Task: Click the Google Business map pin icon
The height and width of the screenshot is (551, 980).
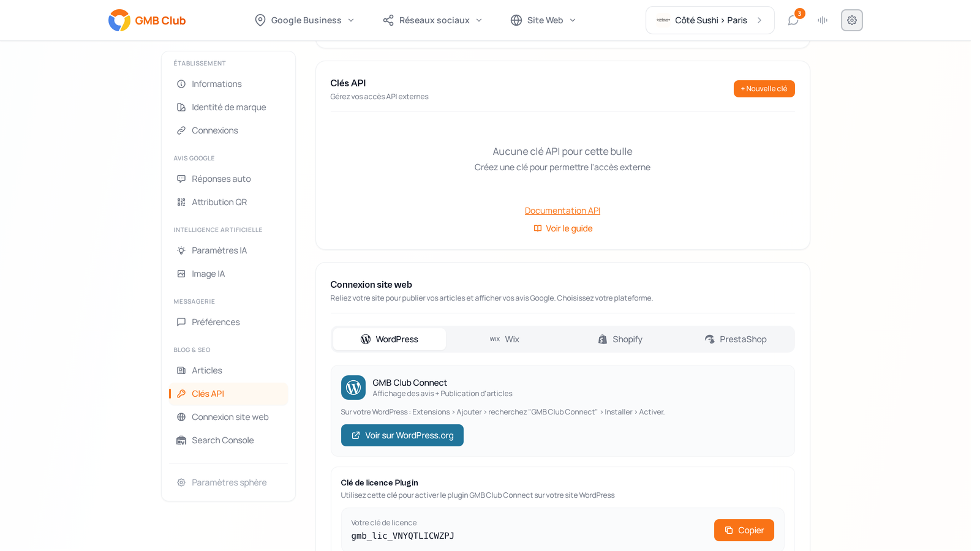Action: (x=260, y=20)
